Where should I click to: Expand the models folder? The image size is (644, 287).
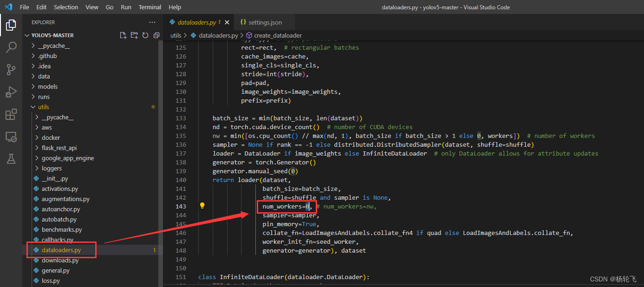pyautogui.click(x=48, y=86)
